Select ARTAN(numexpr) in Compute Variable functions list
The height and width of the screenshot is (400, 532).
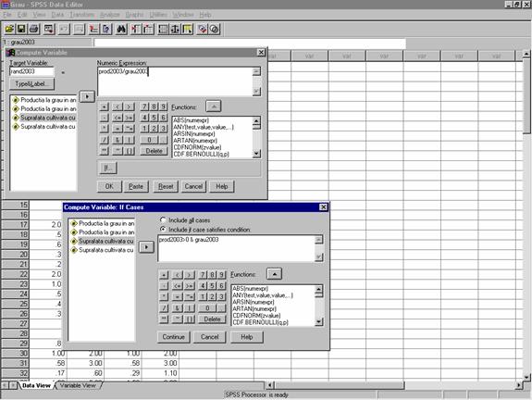point(194,141)
